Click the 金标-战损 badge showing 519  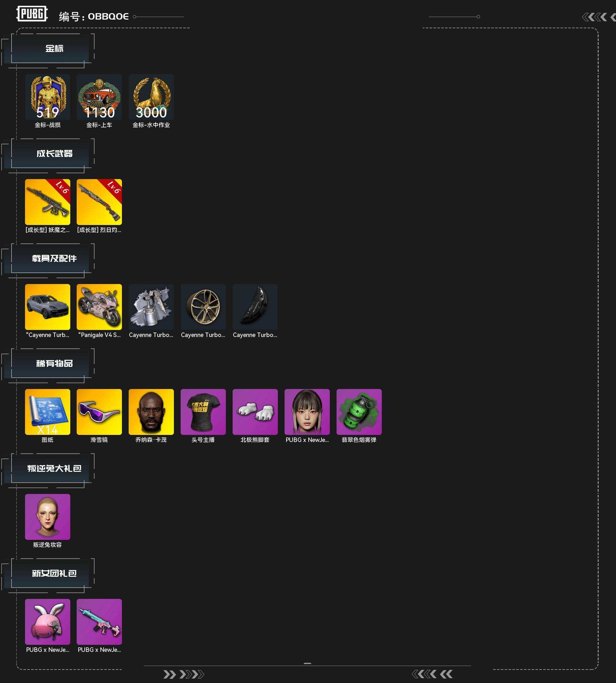pos(47,97)
